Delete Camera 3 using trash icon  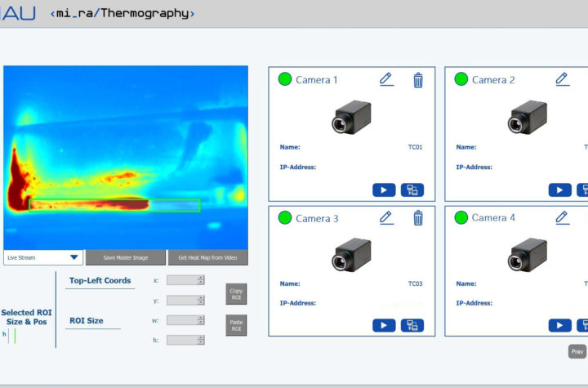coord(418,218)
